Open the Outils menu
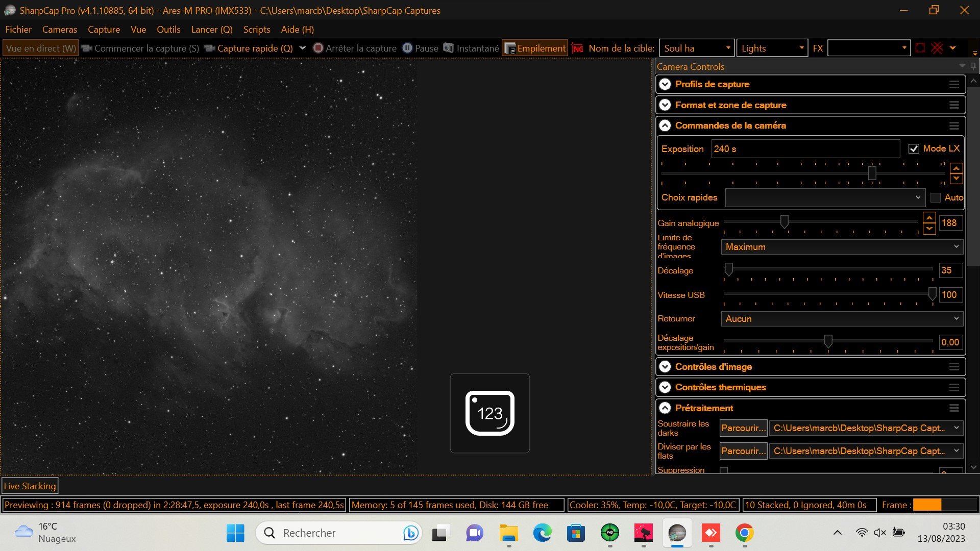 [168, 30]
